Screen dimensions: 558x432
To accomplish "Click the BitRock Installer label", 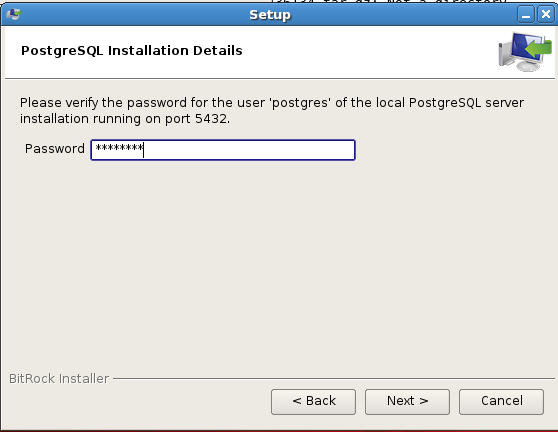I will [59, 379].
